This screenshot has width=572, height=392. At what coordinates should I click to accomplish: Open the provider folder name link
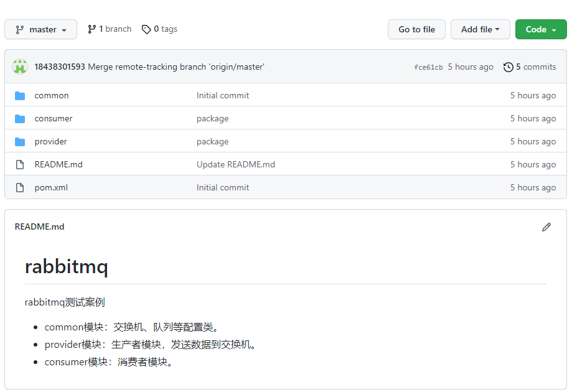(50, 142)
